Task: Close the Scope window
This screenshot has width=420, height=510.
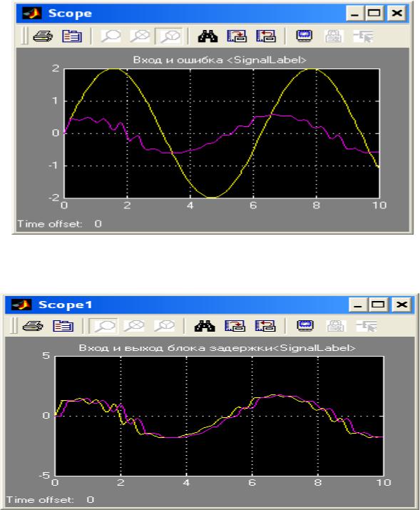Action: (396, 14)
